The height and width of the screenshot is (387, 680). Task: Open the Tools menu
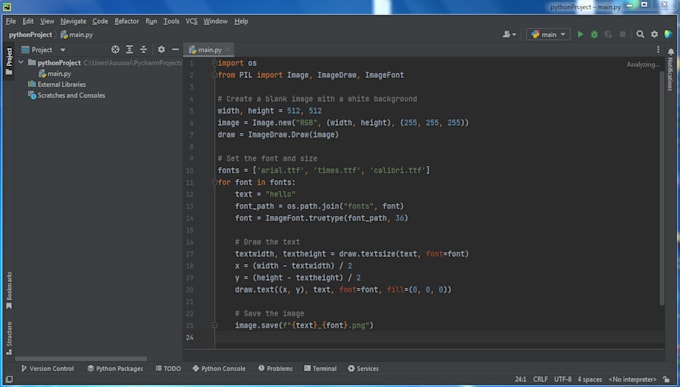pos(171,21)
